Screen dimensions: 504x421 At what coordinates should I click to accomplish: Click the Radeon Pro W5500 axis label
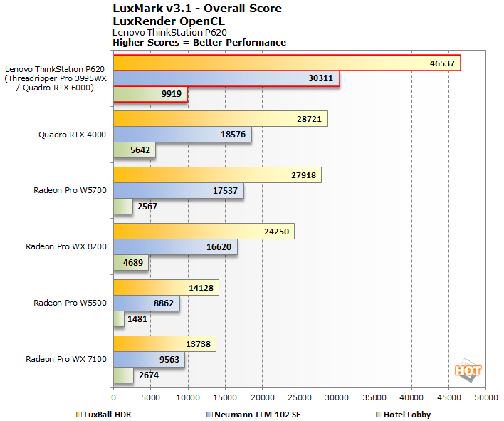click(70, 303)
